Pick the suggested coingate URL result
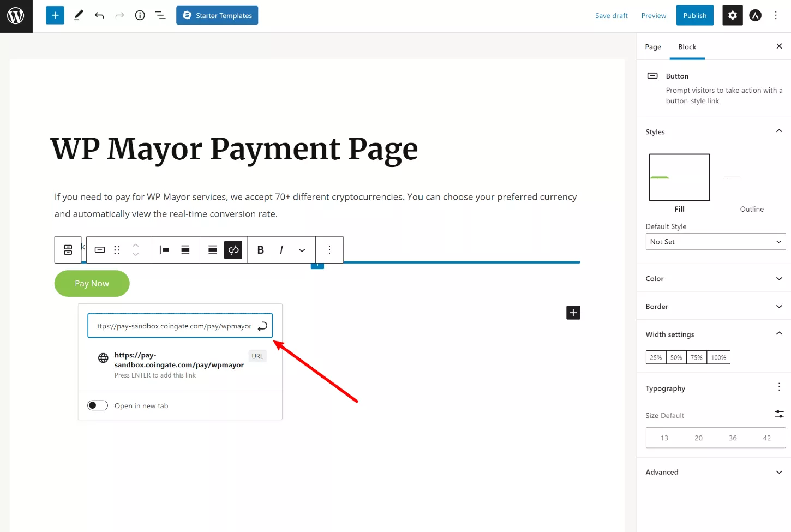This screenshot has width=791, height=532. pos(180,364)
